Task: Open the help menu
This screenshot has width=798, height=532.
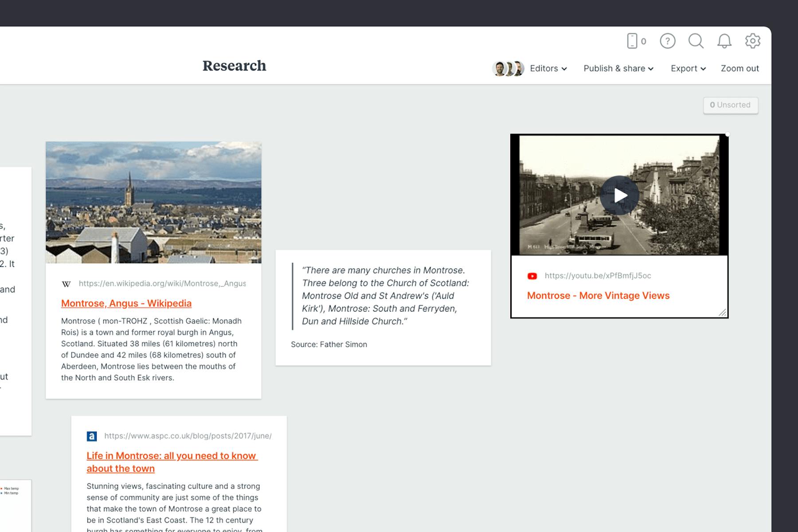Action: pos(667,41)
